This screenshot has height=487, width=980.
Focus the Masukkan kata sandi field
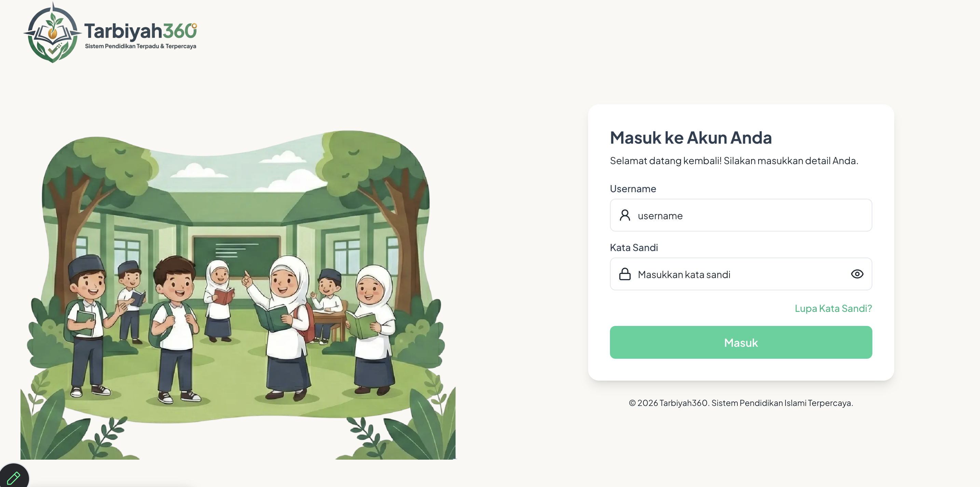741,274
